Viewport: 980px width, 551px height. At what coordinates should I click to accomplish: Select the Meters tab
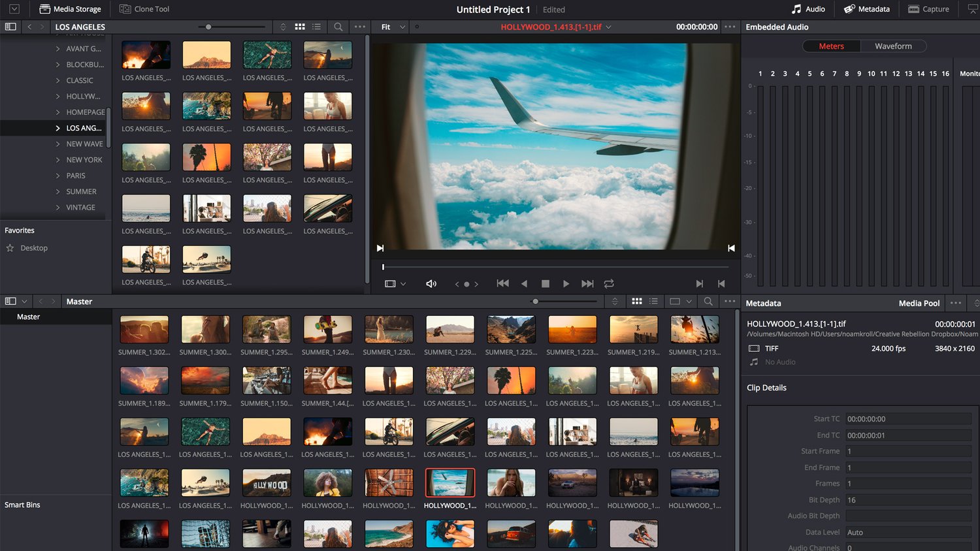coord(831,46)
